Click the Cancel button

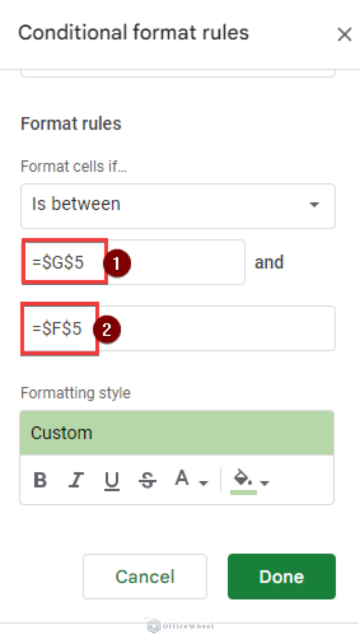[x=145, y=576]
